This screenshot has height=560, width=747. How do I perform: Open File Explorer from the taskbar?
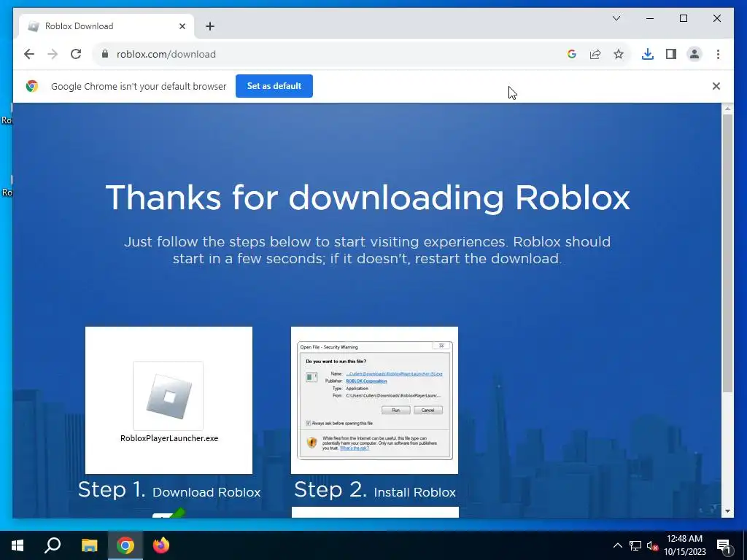pos(89,545)
